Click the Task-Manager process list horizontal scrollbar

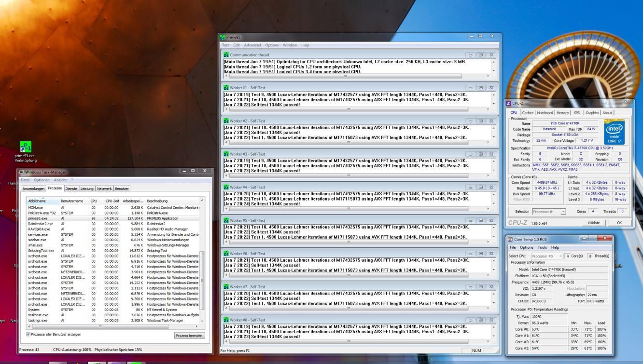tap(113, 326)
